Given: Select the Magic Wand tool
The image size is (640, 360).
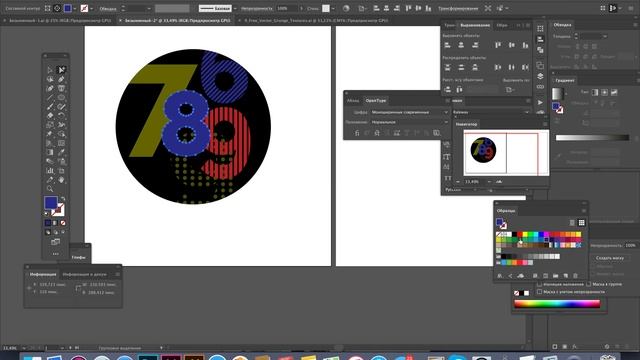Looking at the screenshot, I should pyautogui.click(x=50, y=79).
